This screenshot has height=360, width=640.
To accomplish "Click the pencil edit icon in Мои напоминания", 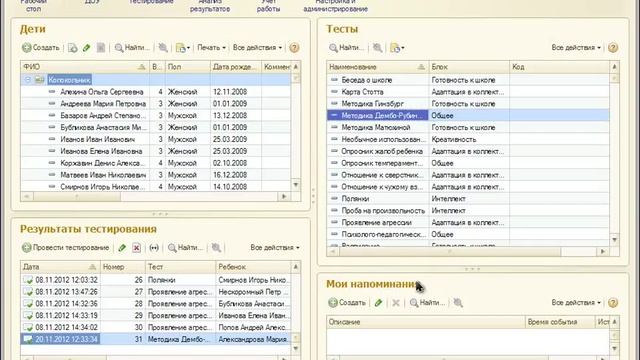I will [378, 303].
